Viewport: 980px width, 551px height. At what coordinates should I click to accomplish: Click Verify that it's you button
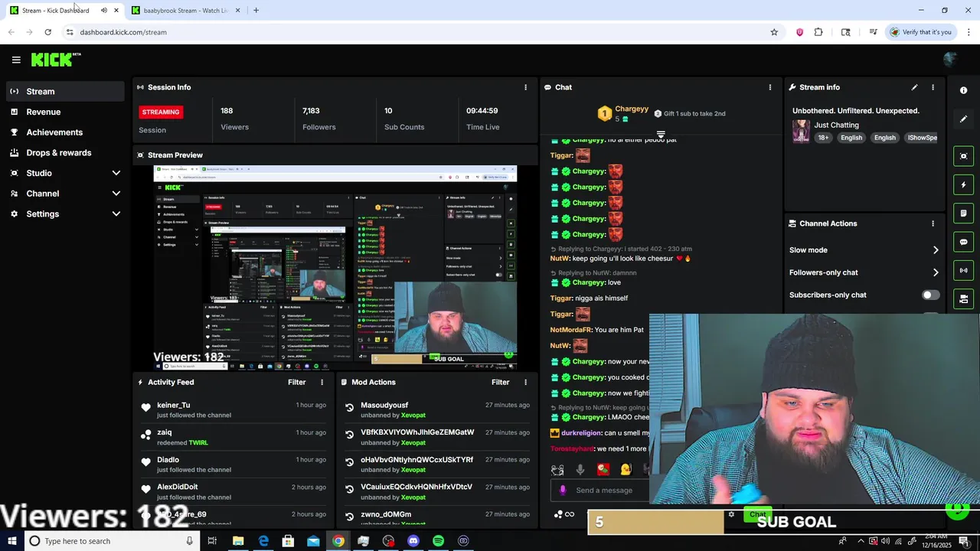(920, 32)
